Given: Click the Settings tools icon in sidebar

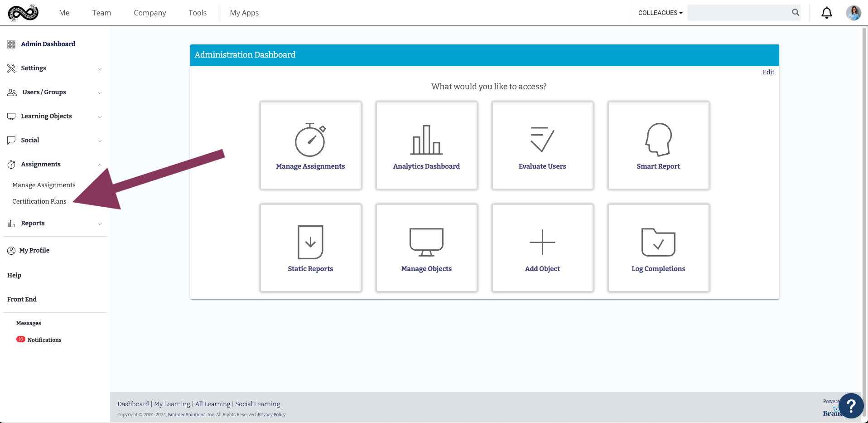Looking at the screenshot, I should 11,68.
